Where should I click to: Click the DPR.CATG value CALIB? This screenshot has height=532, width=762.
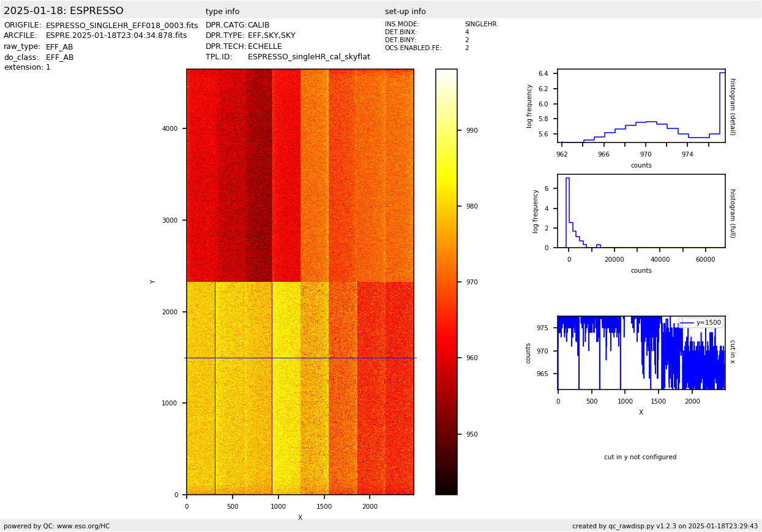pyautogui.click(x=258, y=26)
